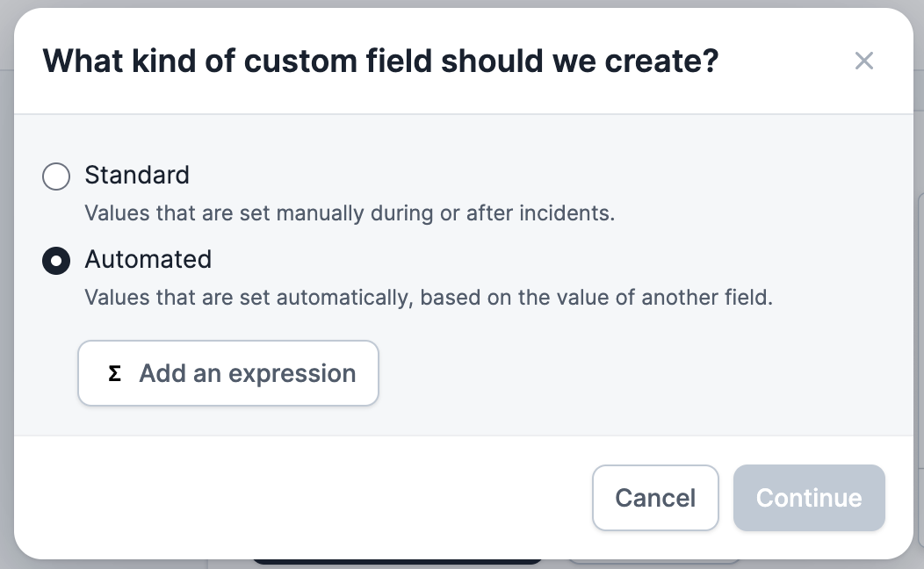924x569 pixels.
Task: Select the Automated radio button
Action: 56,262
